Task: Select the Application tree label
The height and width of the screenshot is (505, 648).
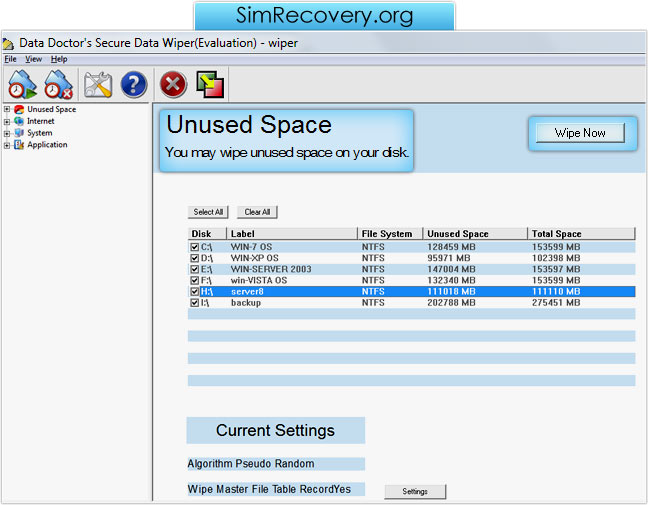Action: coord(47,145)
